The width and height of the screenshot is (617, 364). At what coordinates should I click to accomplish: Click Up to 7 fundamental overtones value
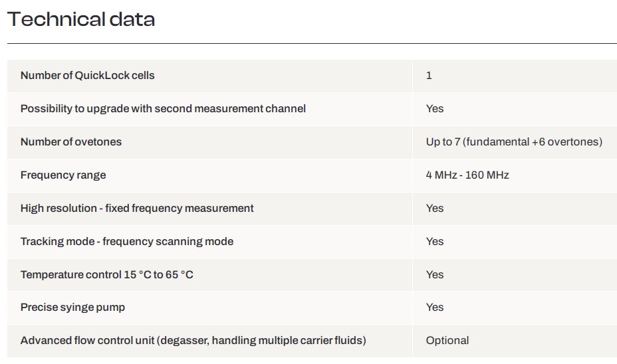[x=514, y=141]
